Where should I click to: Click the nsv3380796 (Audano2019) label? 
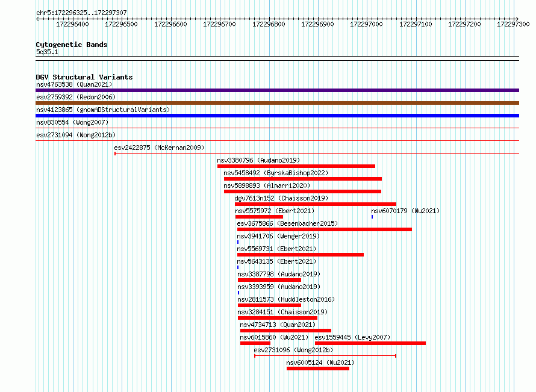click(x=258, y=160)
